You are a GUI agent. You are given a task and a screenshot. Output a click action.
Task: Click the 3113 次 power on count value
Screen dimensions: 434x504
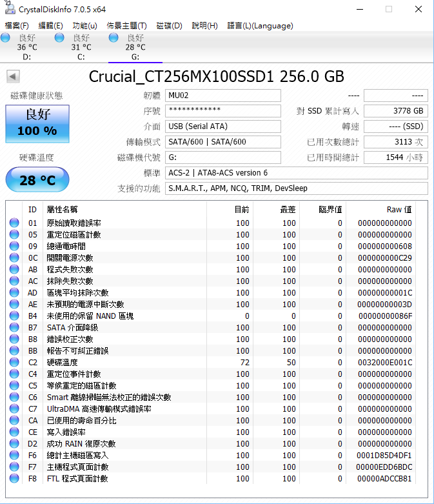pos(396,142)
